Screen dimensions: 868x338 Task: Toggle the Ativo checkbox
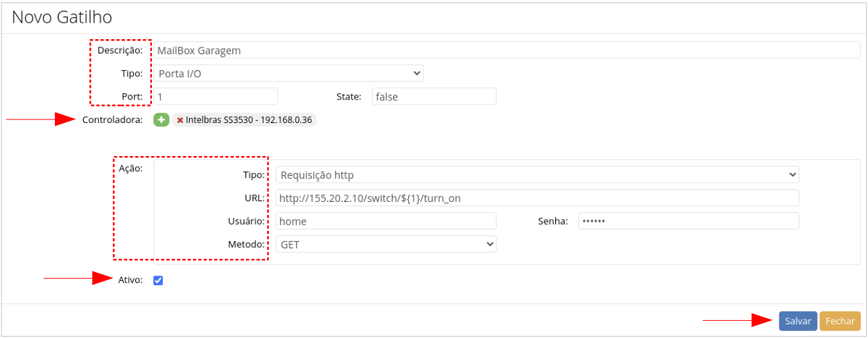(158, 280)
